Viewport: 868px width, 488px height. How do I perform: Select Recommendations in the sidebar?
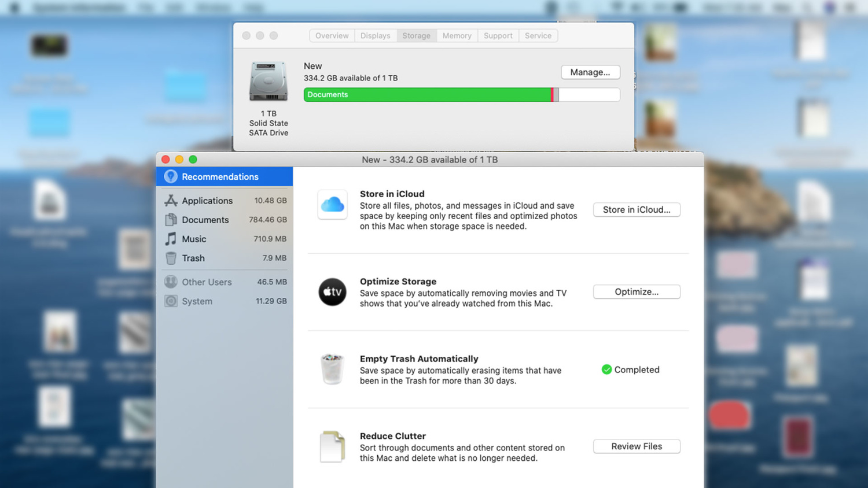(x=220, y=177)
